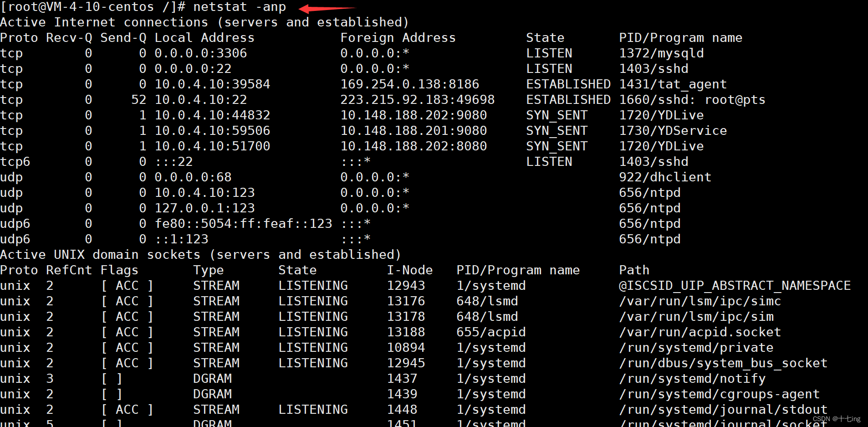Viewport: 868px width, 427px height.
Task: Select '1431/tat_agent' program name
Action: point(673,84)
